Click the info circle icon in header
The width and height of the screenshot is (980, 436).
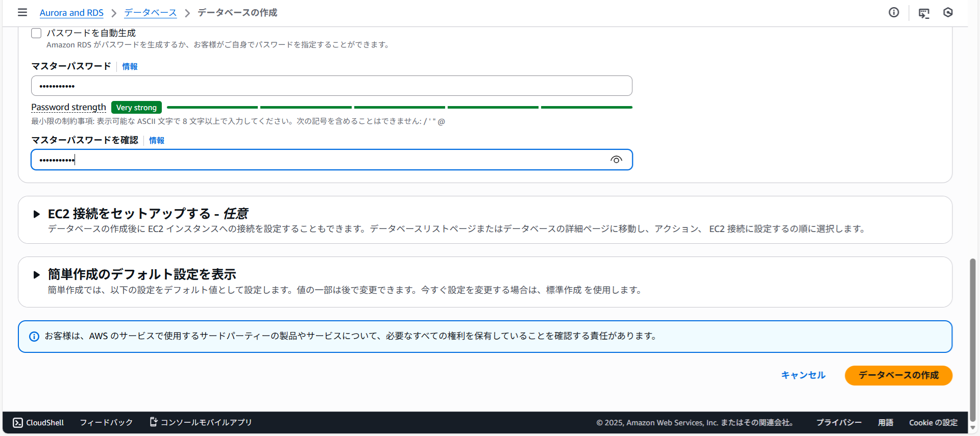pos(894,12)
